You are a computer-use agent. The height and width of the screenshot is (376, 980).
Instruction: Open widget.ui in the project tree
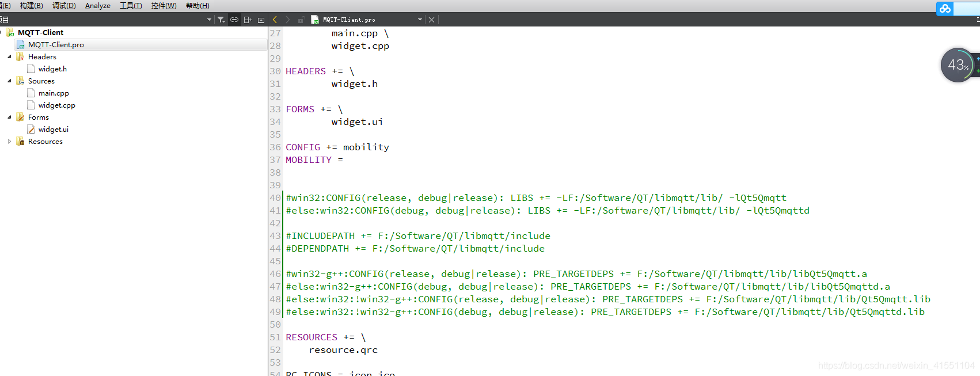53,130
